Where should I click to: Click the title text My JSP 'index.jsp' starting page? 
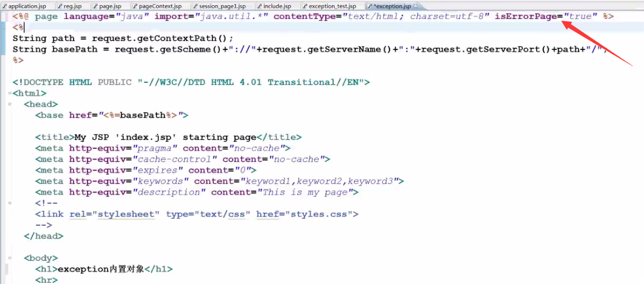166,137
